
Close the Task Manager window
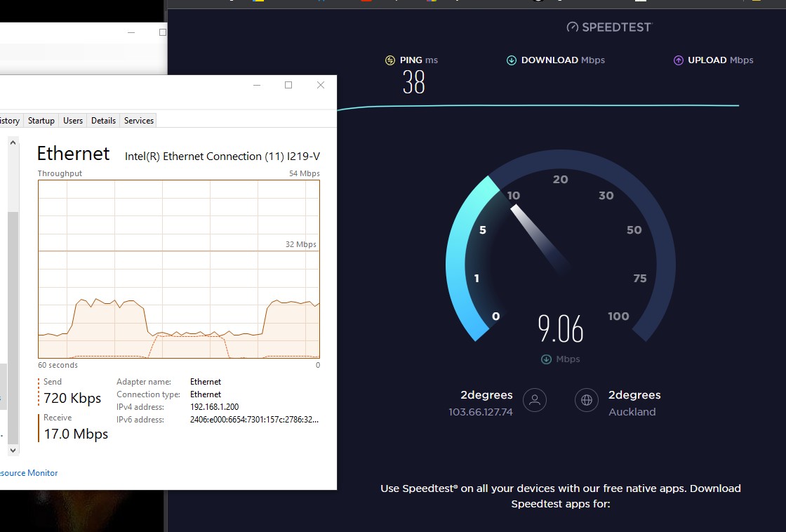pos(321,85)
